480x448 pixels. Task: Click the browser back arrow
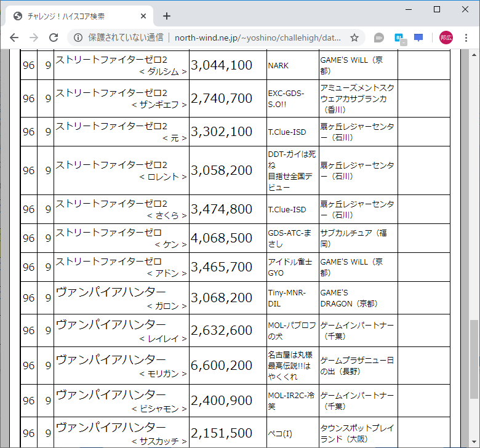point(14,38)
